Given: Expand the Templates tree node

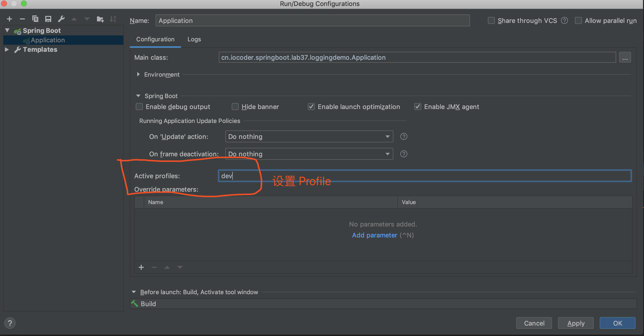Looking at the screenshot, I should coord(7,50).
